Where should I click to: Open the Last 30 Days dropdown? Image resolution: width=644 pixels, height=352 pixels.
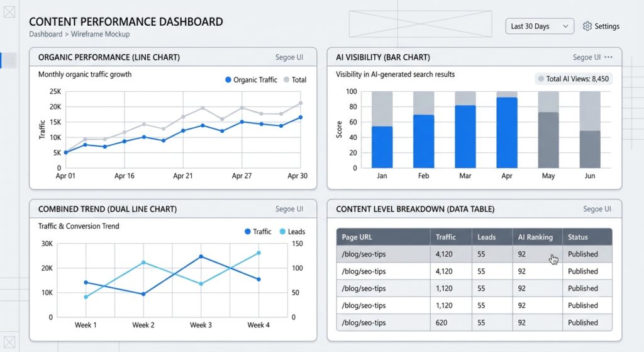[540, 26]
